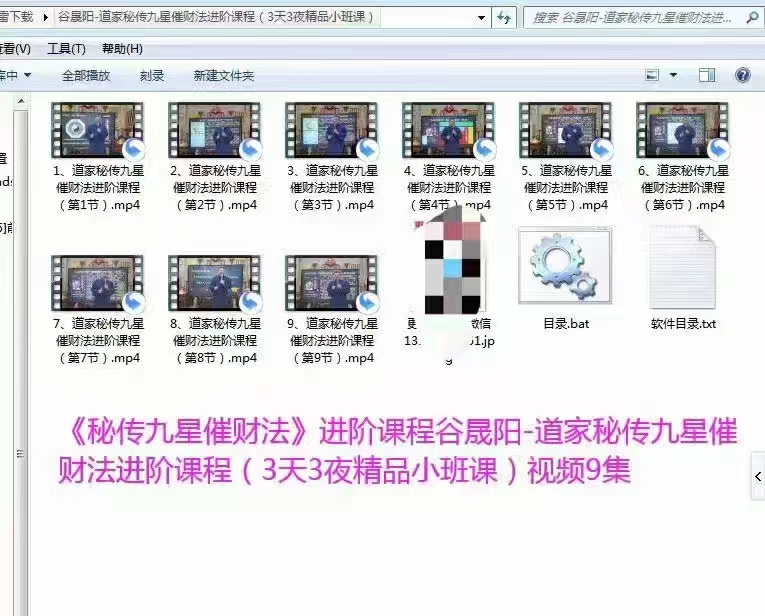Open video file 第6节.mp4
This screenshot has height=616, width=765.
(682, 130)
